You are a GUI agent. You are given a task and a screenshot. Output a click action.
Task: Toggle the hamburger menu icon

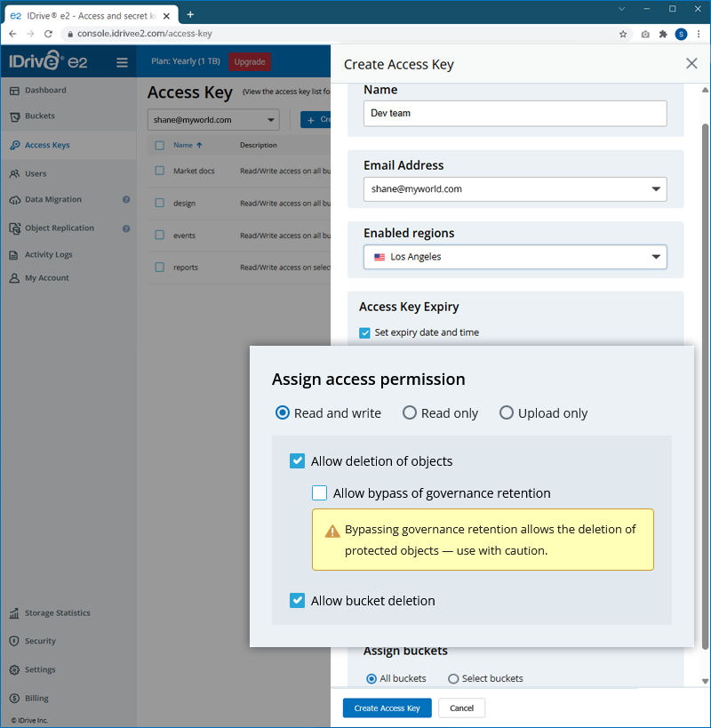point(122,62)
